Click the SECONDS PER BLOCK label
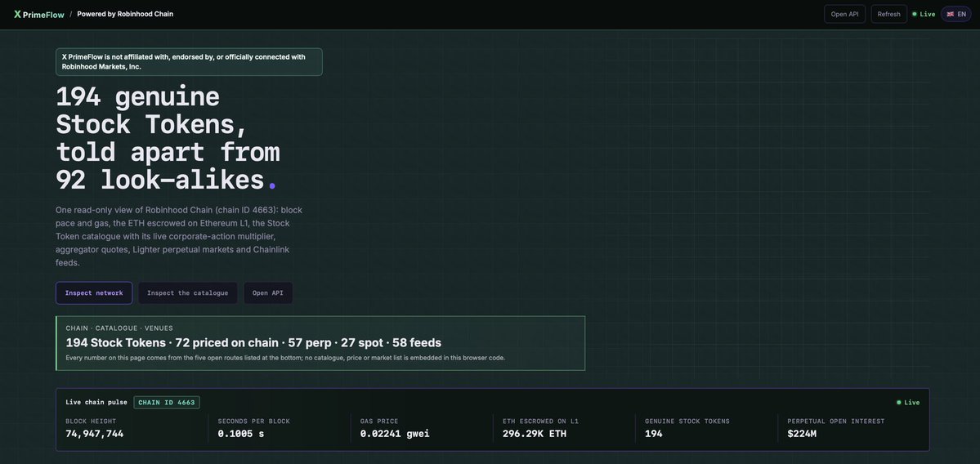The height and width of the screenshot is (464, 980). [x=253, y=422]
